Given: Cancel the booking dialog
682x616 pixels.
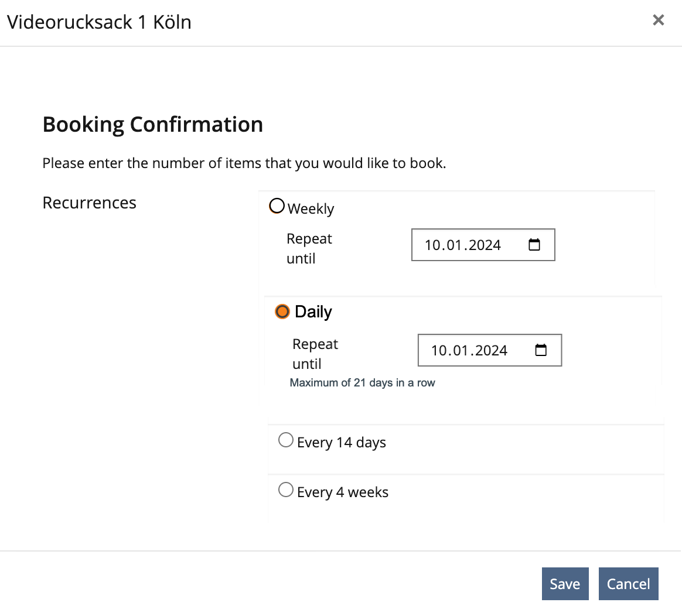Looking at the screenshot, I should 628,584.
